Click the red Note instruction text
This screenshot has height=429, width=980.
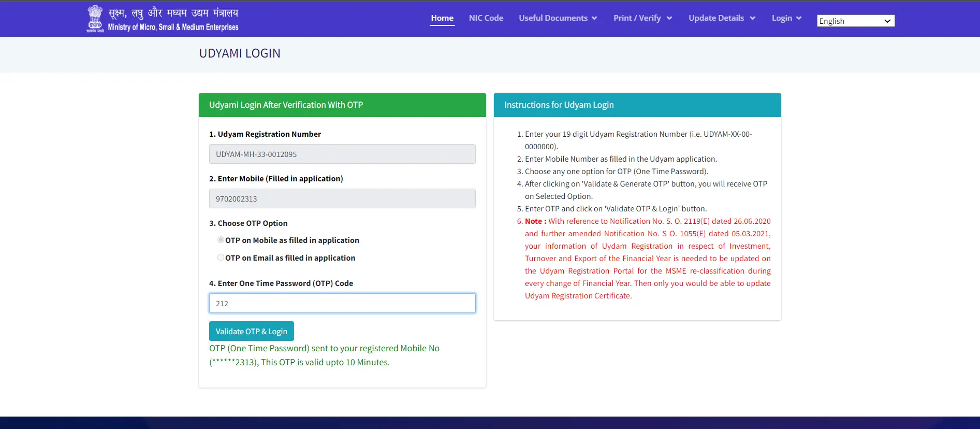[648, 259]
